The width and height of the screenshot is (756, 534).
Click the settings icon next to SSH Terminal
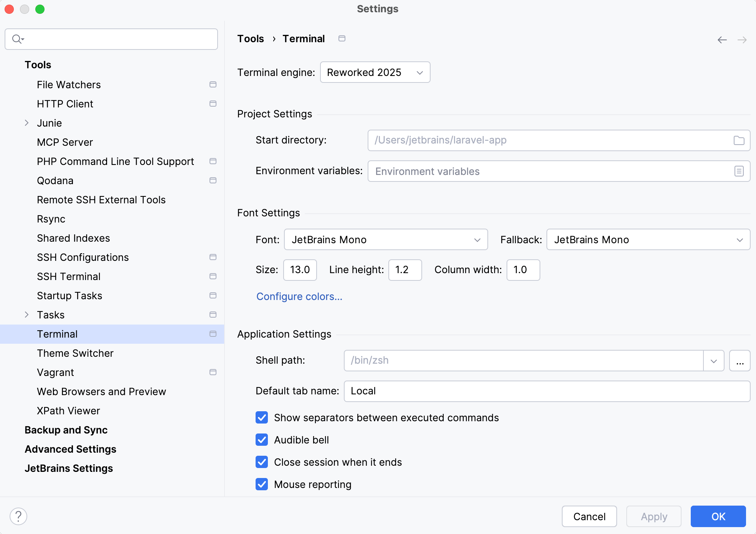[x=213, y=276]
